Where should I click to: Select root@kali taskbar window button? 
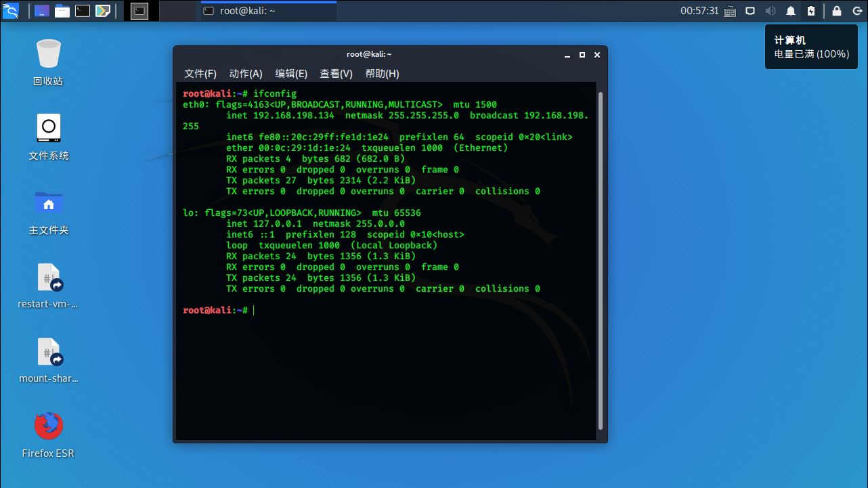pyautogui.click(x=269, y=11)
